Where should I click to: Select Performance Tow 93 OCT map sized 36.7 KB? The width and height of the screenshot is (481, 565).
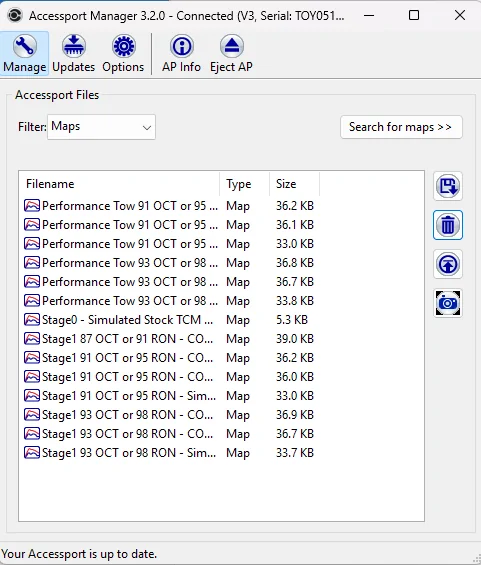169,282
